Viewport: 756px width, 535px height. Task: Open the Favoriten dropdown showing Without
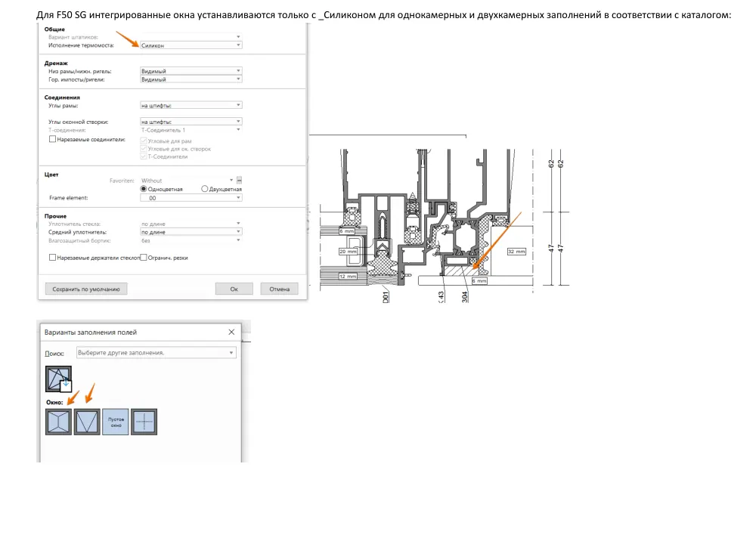click(187, 181)
